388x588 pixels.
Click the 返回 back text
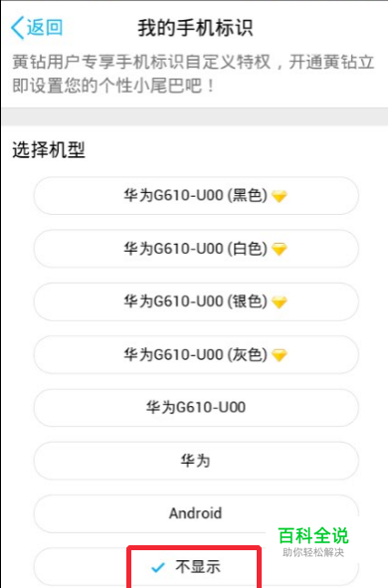pyautogui.click(x=45, y=28)
